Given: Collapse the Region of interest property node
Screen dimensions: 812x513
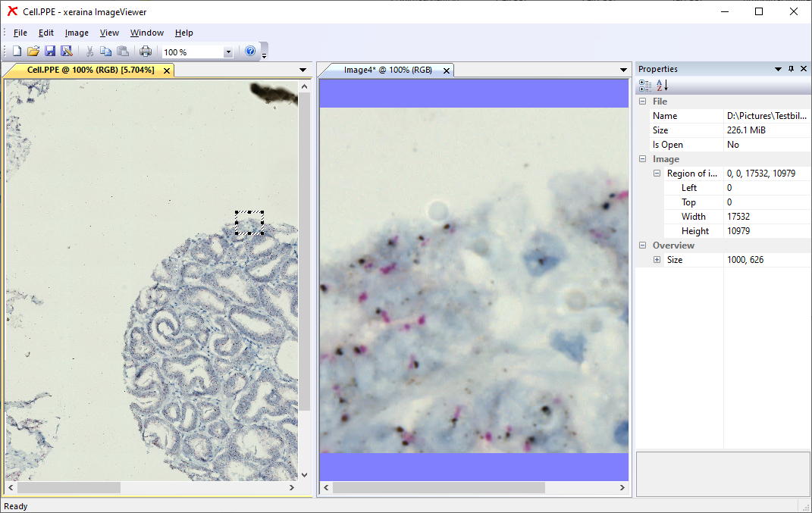Looking at the screenshot, I should (657, 174).
